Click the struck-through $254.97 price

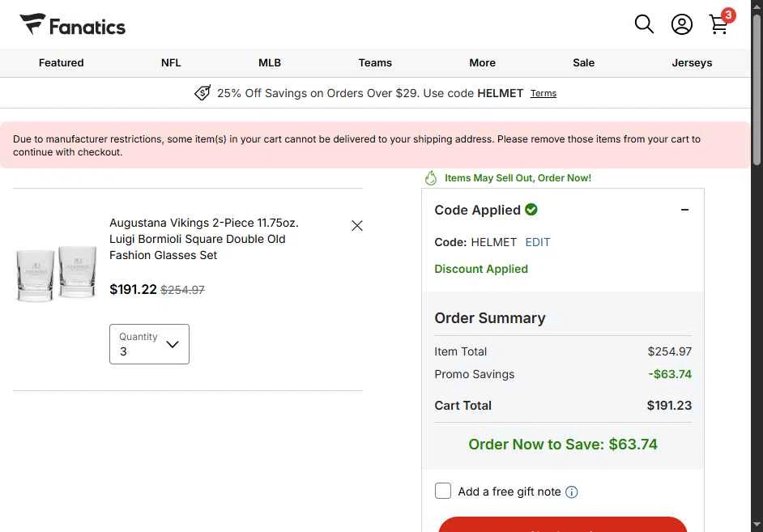point(182,290)
